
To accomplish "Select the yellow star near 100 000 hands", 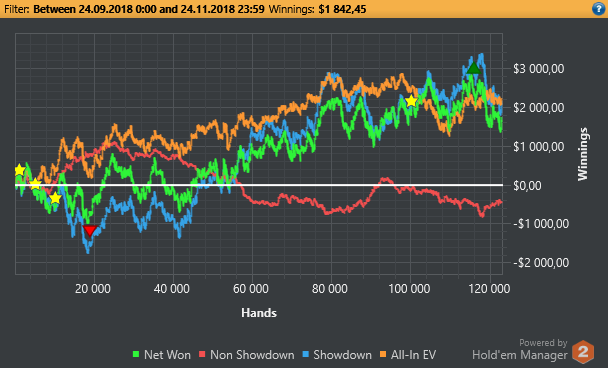I will tap(411, 101).
